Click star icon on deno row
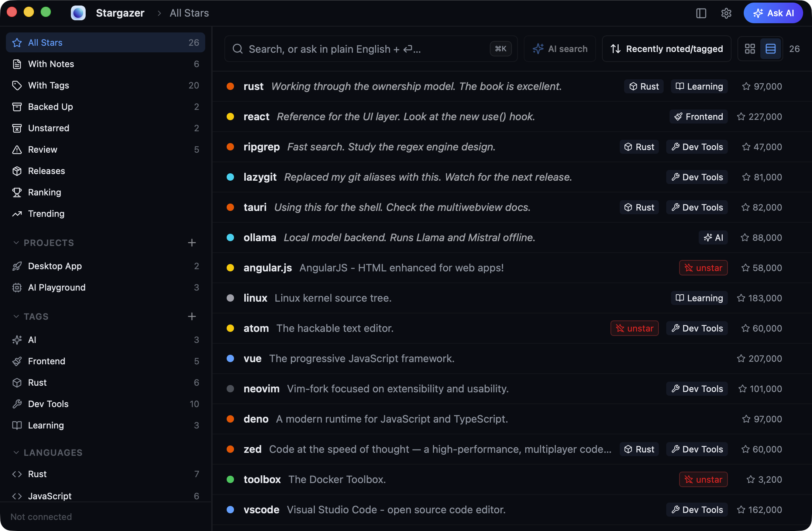The width and height of the screenshot is (812, 531). pyautogui.click(x=746, y=419)
